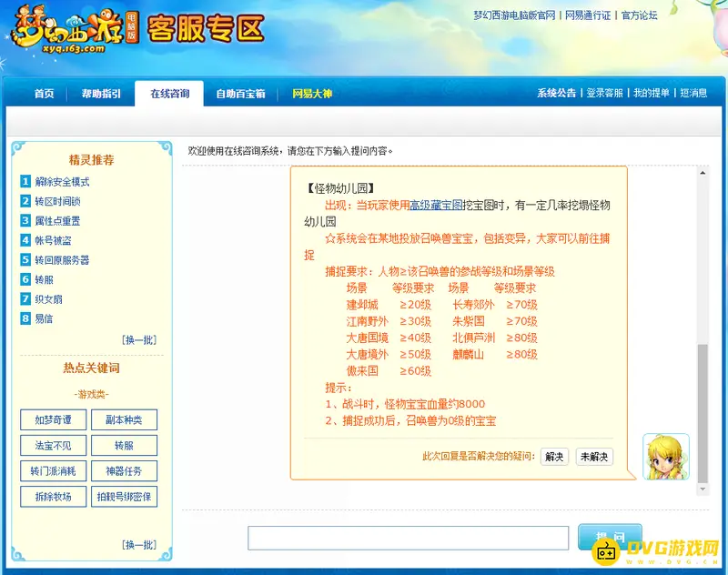Click the 热点关键词 heading

click(x=92, y=368)
